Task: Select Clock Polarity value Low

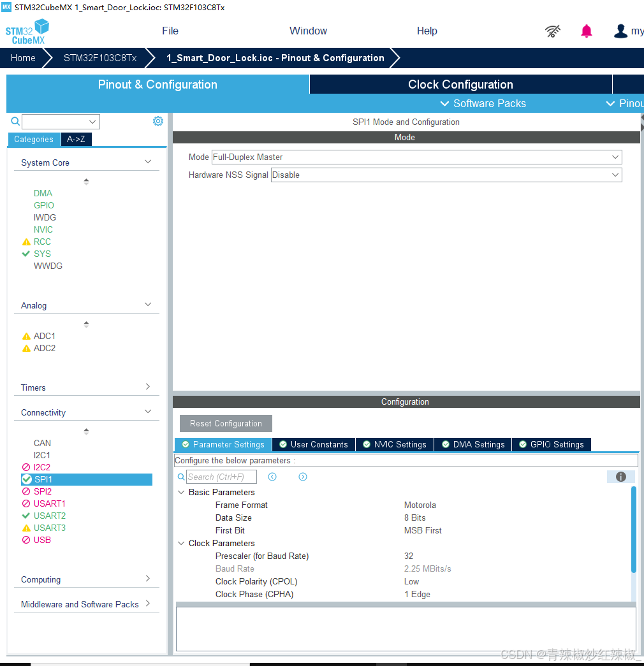Action: (x=411, y=581)
